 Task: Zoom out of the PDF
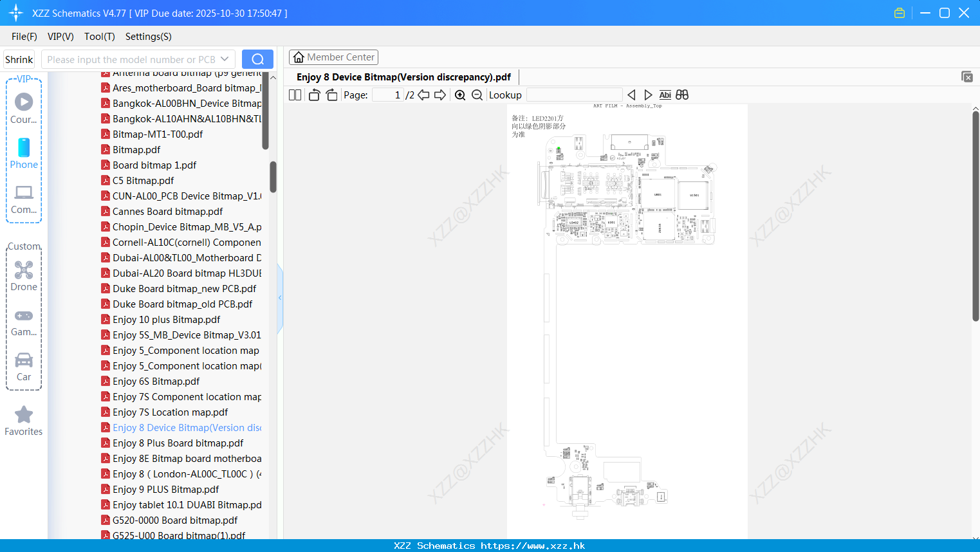(477, 95)
